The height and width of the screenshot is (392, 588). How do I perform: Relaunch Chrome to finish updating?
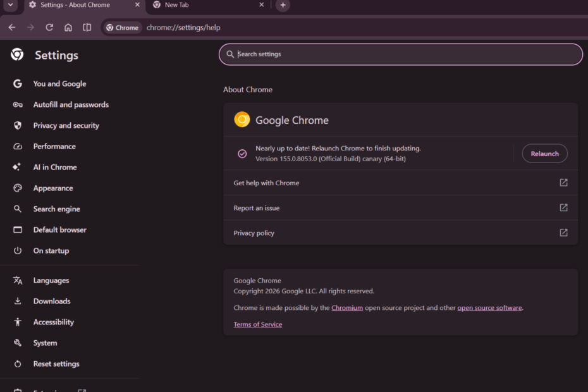[544, 154]
